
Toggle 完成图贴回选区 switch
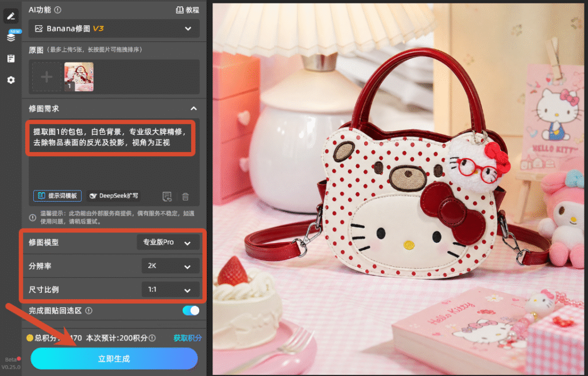[191, 311]
